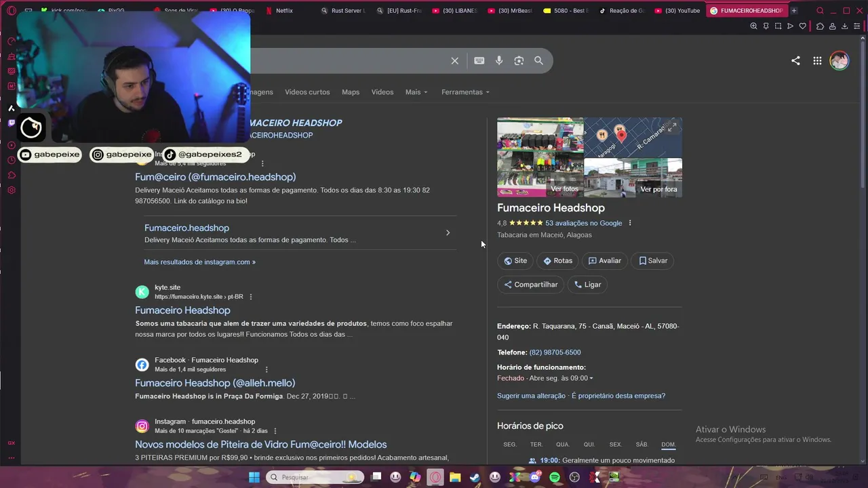
Task: Select DOM. day in Horários de pico
Action: pos(669,445)
